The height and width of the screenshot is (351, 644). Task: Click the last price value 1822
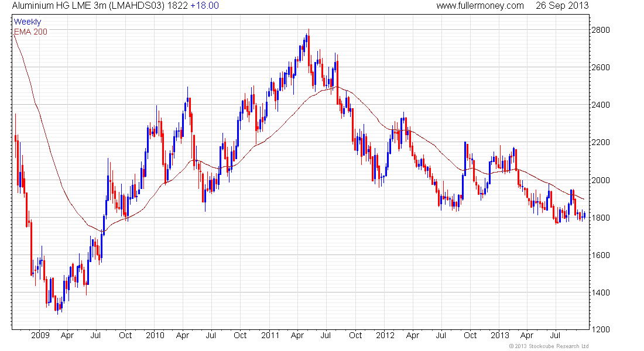point(177,6)
